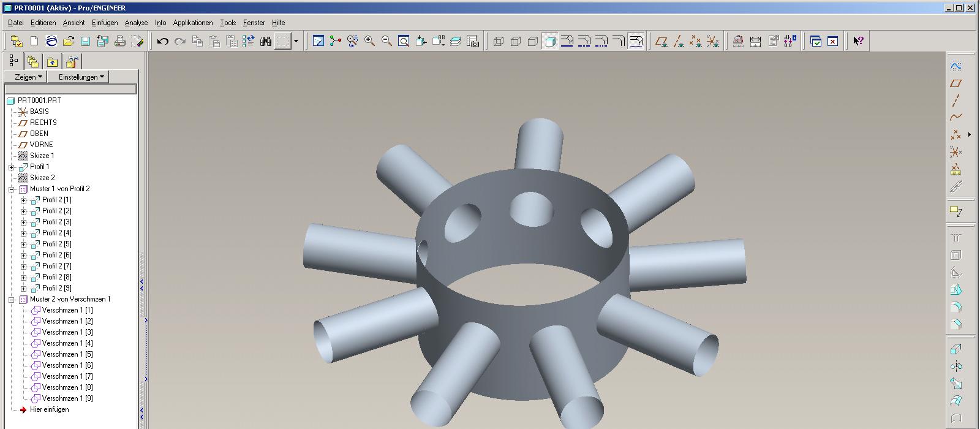The width and height of the screenshot is (980, 429).
Task: Open the context-sensitive help pointer
Action: (x=859, y=41)
